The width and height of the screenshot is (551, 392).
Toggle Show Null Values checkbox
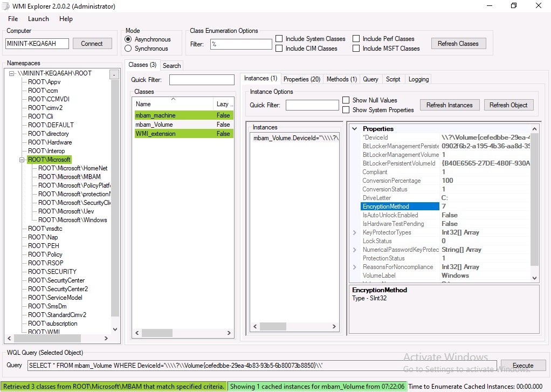tap(346, 100)
